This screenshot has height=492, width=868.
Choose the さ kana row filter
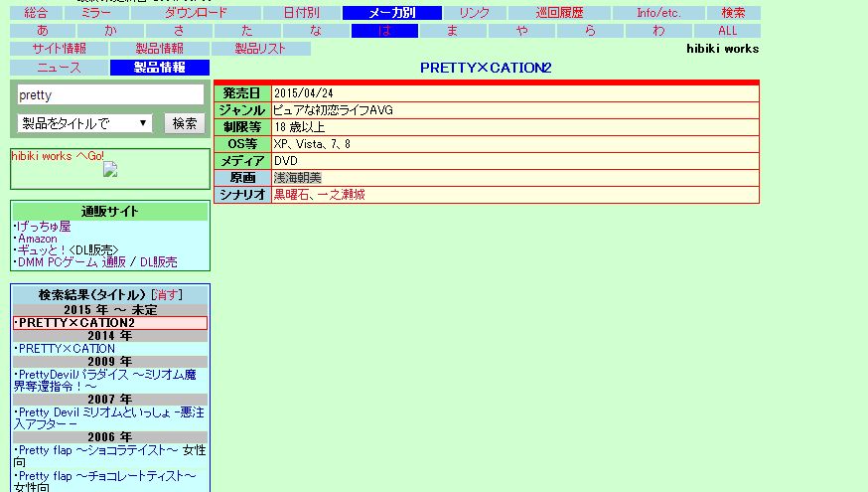point(179,31)
